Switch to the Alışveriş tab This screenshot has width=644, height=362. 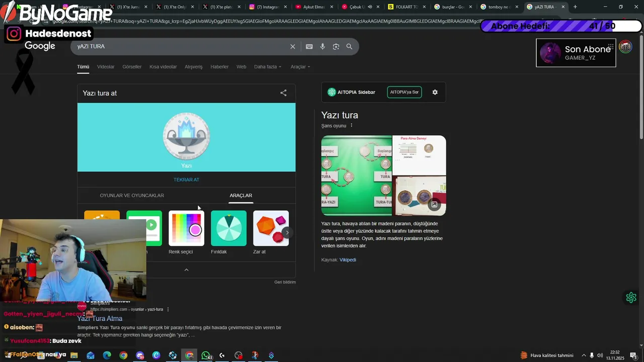click(194, 67)
